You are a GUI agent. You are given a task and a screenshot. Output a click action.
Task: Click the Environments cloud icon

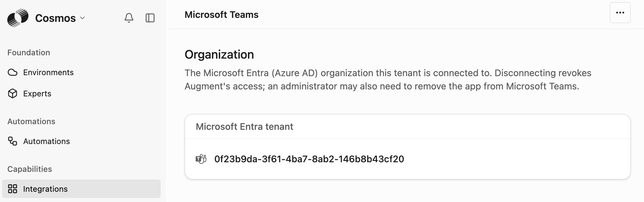[13, 73]
